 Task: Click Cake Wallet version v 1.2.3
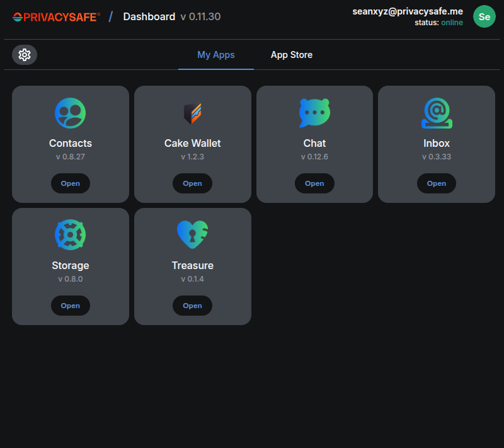[193, 157]
